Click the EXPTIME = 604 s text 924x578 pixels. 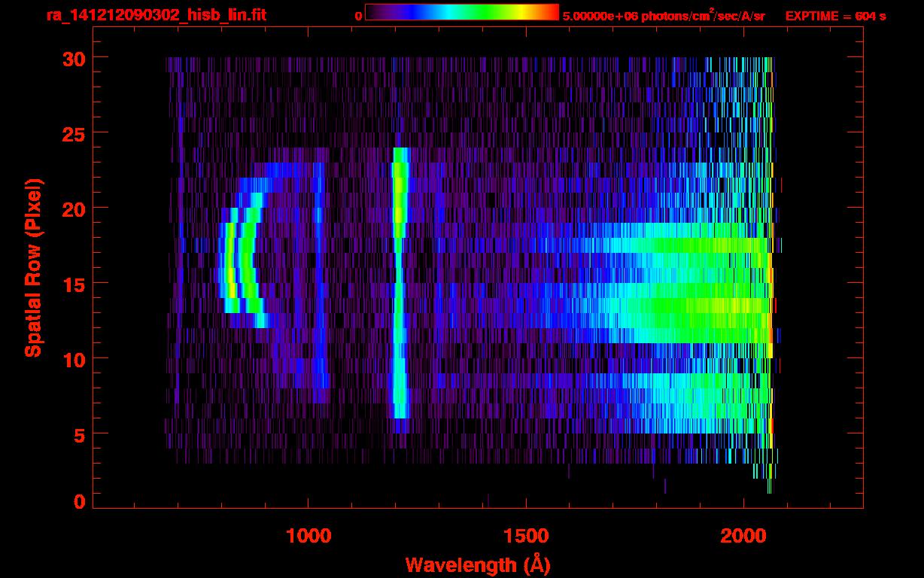(835, 16)
